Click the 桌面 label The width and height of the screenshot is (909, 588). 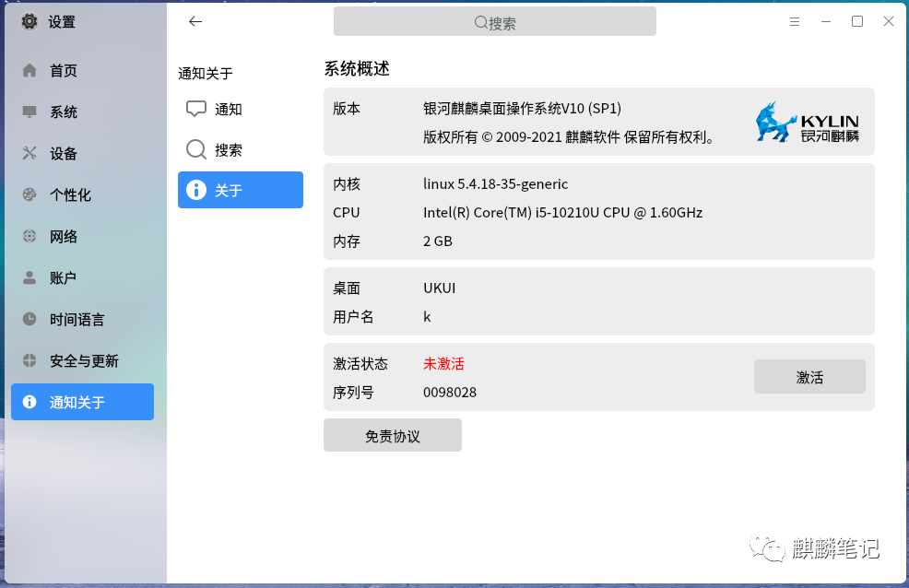(347, 288)
